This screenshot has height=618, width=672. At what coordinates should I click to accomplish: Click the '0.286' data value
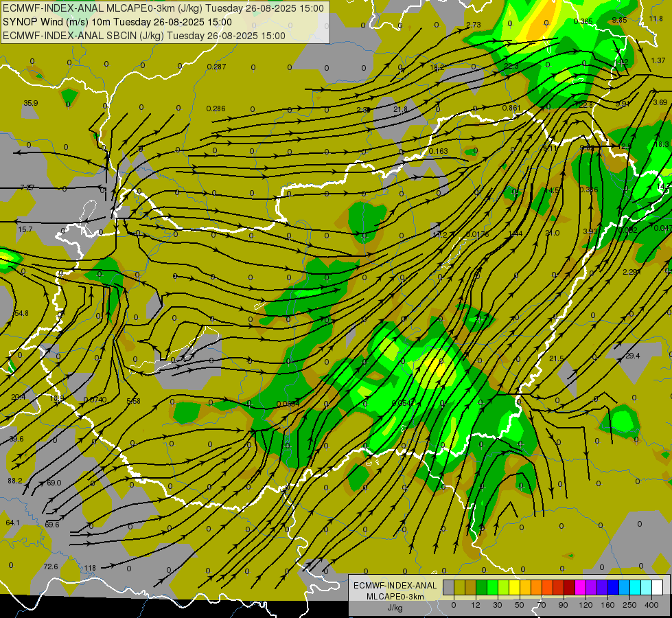click(216, 108)
